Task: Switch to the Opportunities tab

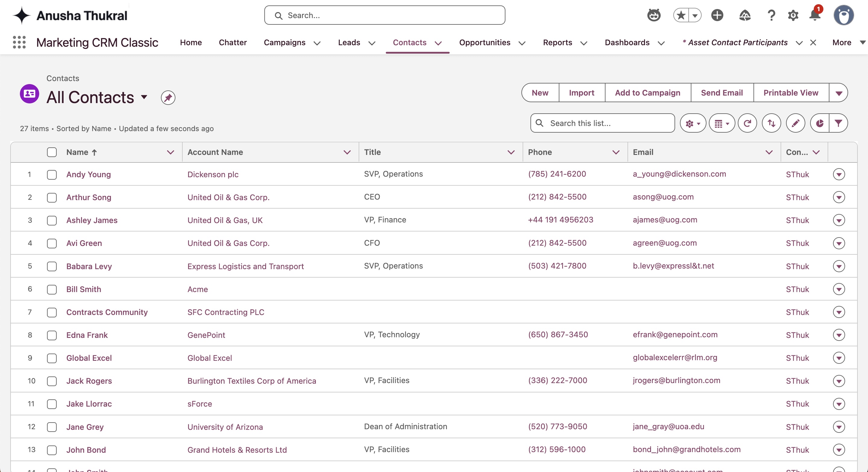Action: click(485, 42)
